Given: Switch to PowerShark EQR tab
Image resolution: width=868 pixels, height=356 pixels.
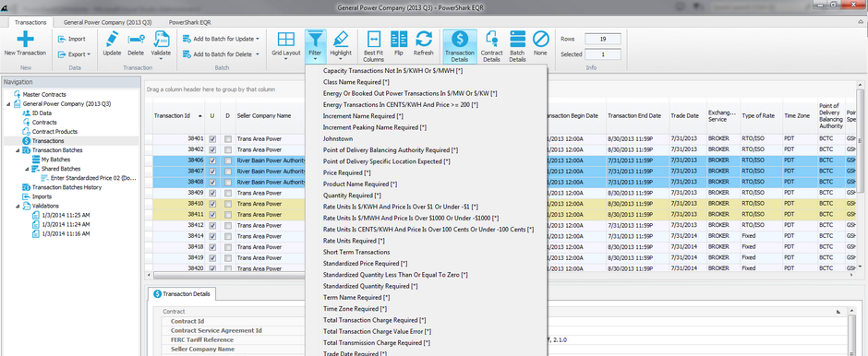Looking at the screenshot, I should (x=190, y=23).
